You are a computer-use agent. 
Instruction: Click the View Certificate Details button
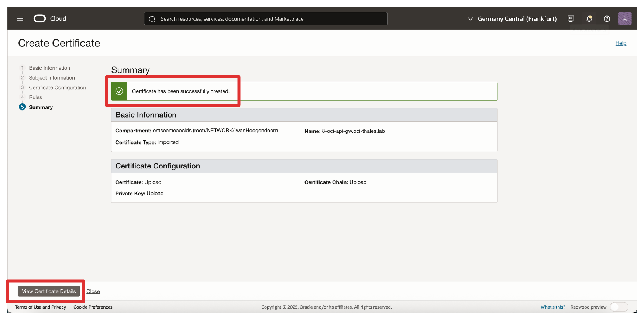tap(49, 291)
